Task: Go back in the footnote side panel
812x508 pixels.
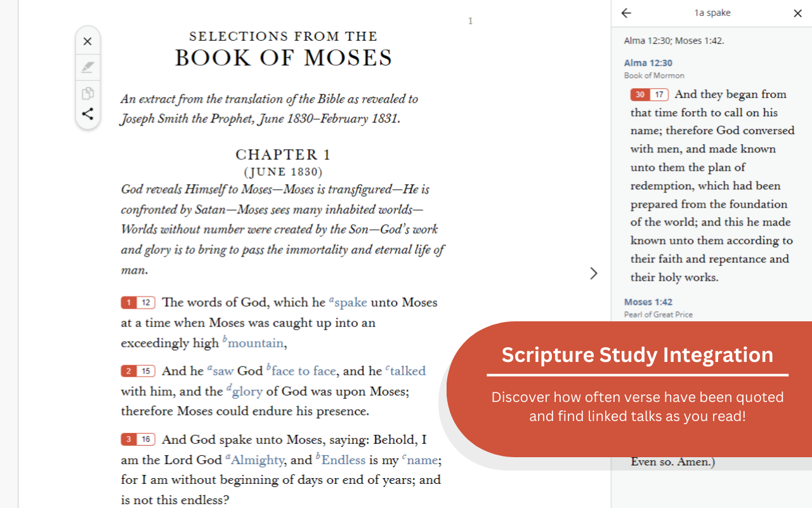Action: (626, 13)
